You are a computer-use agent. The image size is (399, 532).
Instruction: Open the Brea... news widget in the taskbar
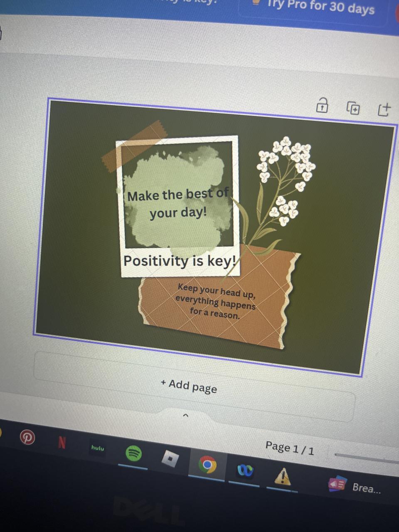tap(355, 486)
